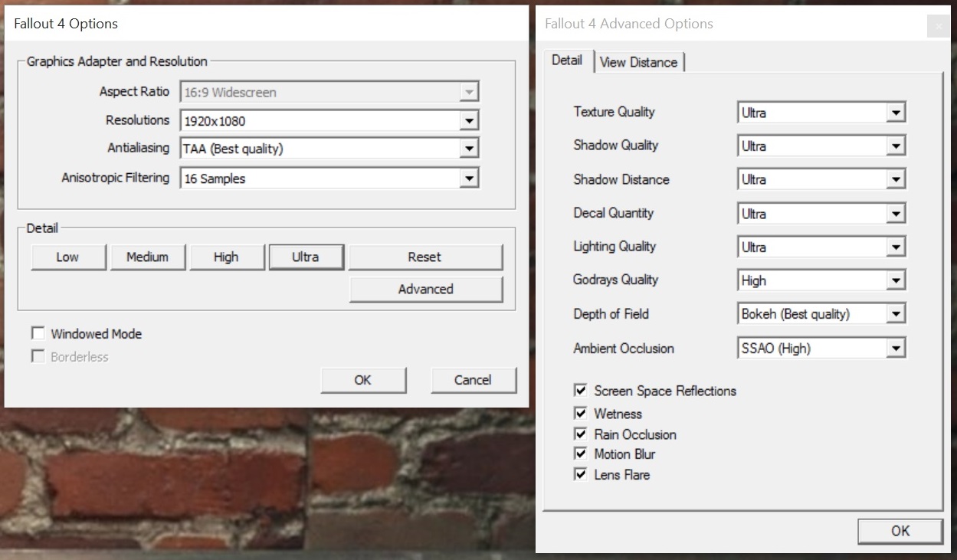
Task: Choose the Medium detail preset
Action: point(147,257)
